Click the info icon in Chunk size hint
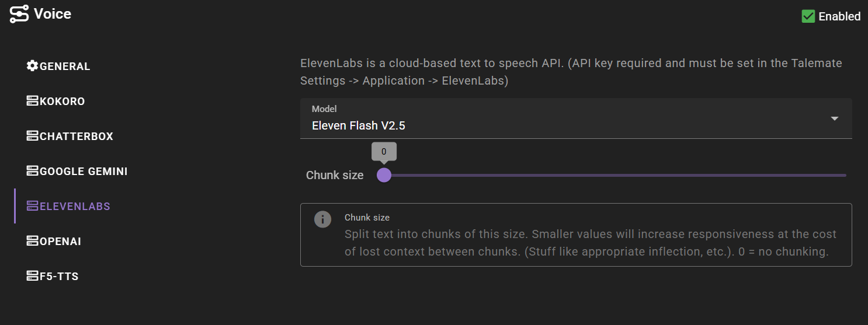Screen dimensions: 868x325 click(322, 219)
